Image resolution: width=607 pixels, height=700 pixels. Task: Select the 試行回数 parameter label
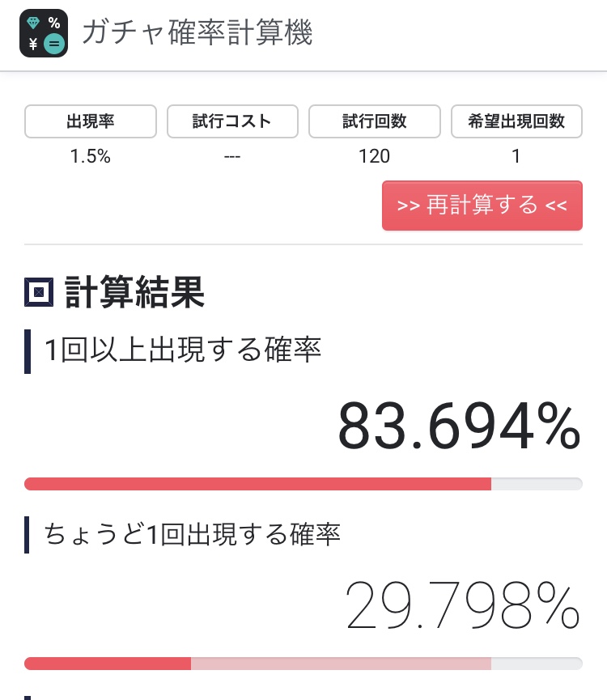point(374,122)
